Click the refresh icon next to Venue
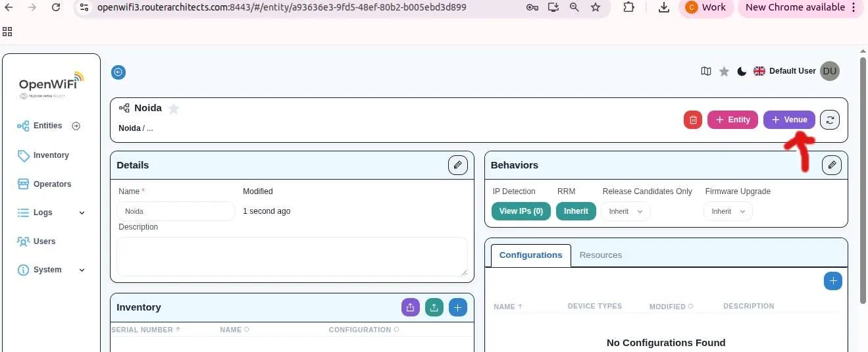 pyautogui.click(x=830, y=120)
